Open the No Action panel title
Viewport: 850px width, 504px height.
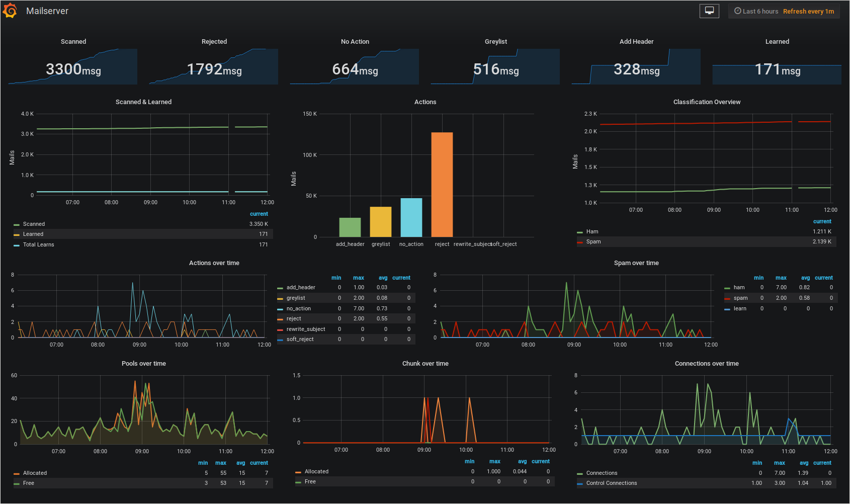355,42
